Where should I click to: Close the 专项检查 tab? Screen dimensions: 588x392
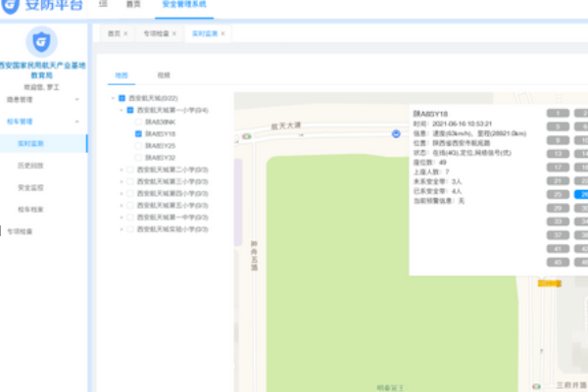(x=173, y=34)
